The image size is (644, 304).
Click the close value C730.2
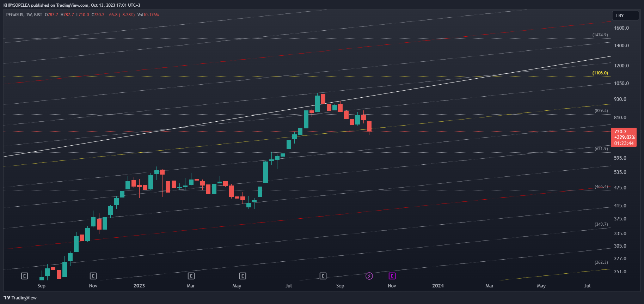(98, 15)
